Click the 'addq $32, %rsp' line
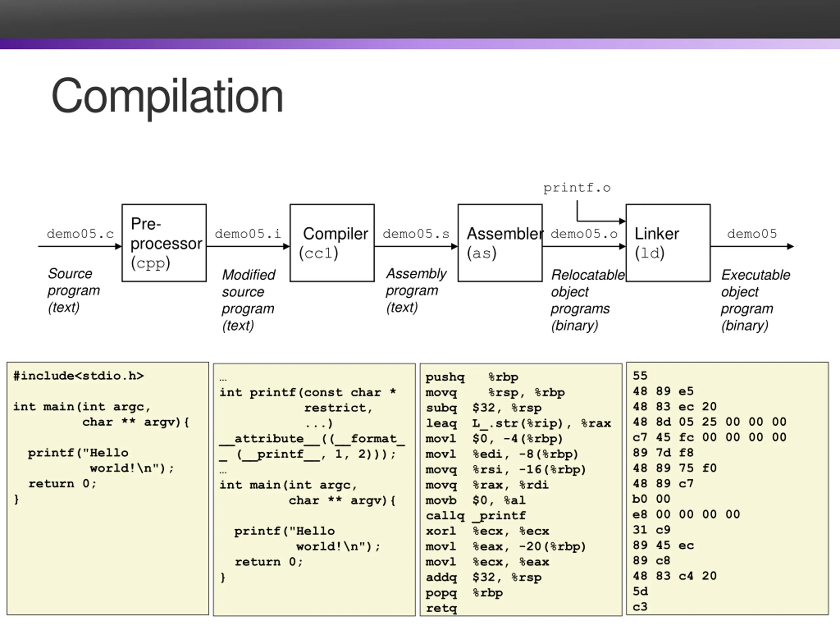 [x=483, y=577]
